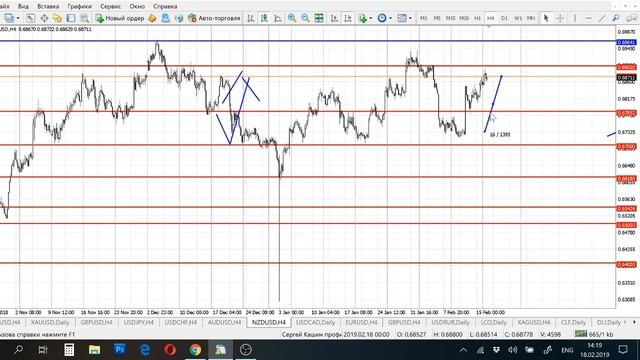640x360 pixels.
Task: Open the Navigator panel icon
Action: pos(58,18)
